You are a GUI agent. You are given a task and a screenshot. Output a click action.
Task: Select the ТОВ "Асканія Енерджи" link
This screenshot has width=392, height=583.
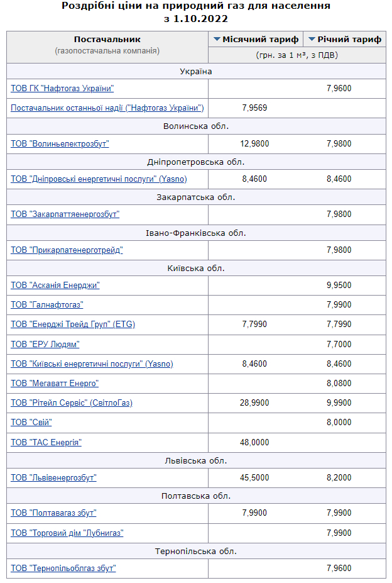(55, 286)
